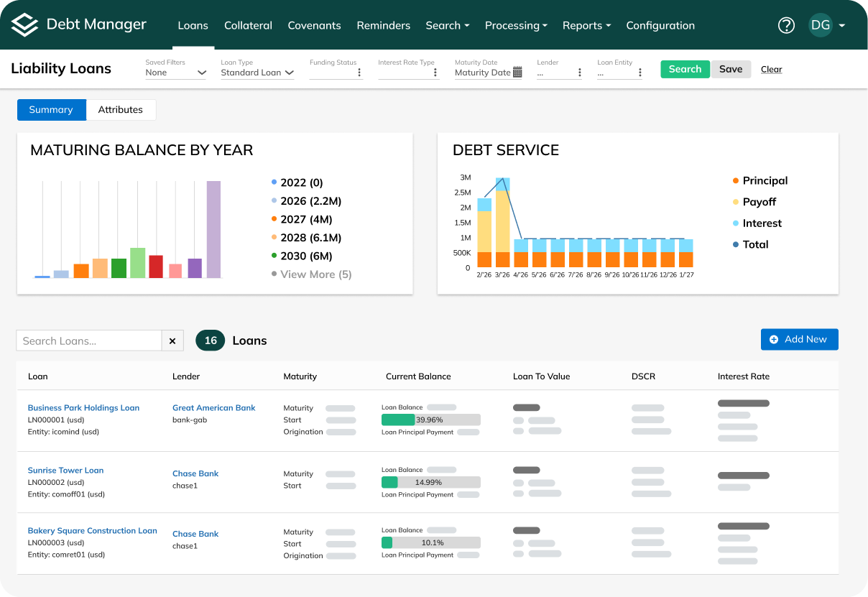Switch to the Summary tab

[x=51, y=110]
